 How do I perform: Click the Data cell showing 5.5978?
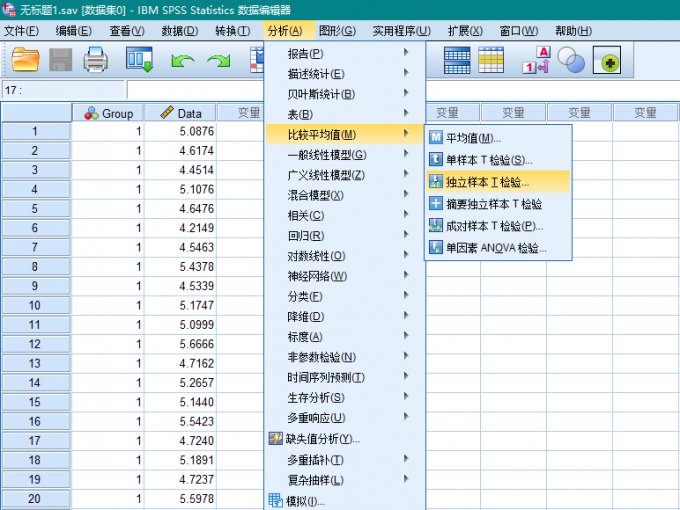coord(180,499)
